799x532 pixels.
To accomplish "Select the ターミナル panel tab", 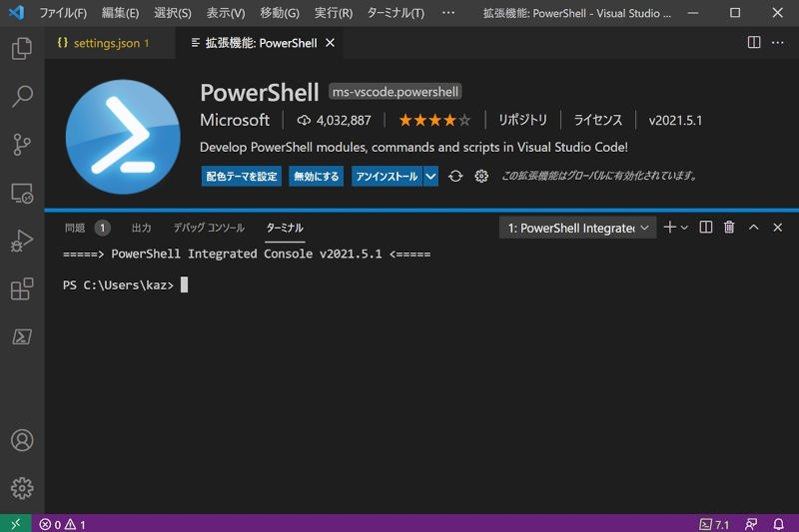I will pyautogui.click(x=285, y=228).
